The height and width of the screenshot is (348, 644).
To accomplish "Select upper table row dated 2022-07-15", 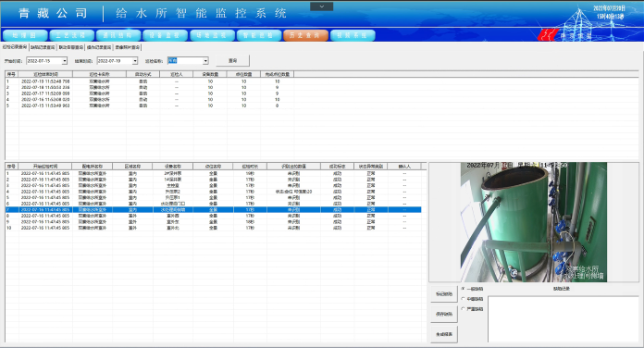I will point(150,106).
